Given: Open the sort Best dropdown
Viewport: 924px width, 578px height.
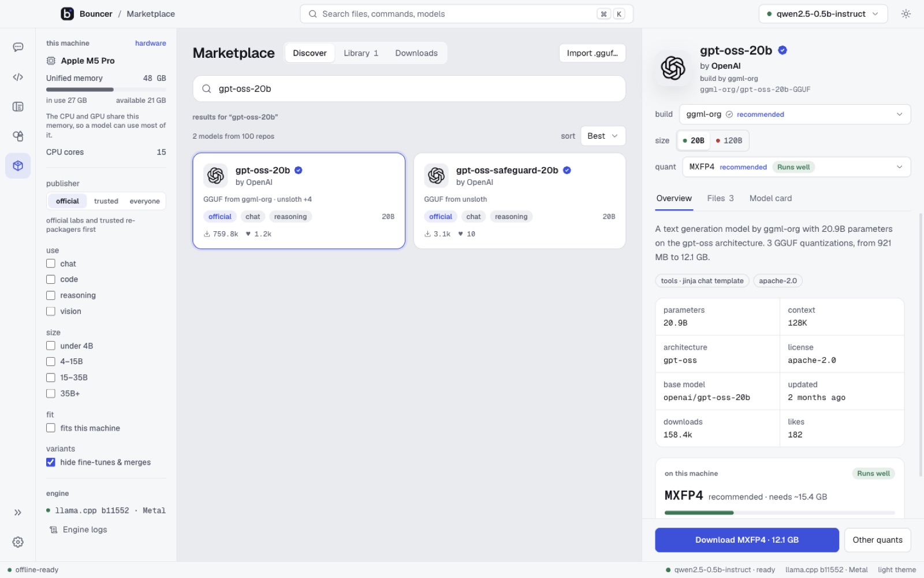Looking at the screenshot, I should point(603,136).
